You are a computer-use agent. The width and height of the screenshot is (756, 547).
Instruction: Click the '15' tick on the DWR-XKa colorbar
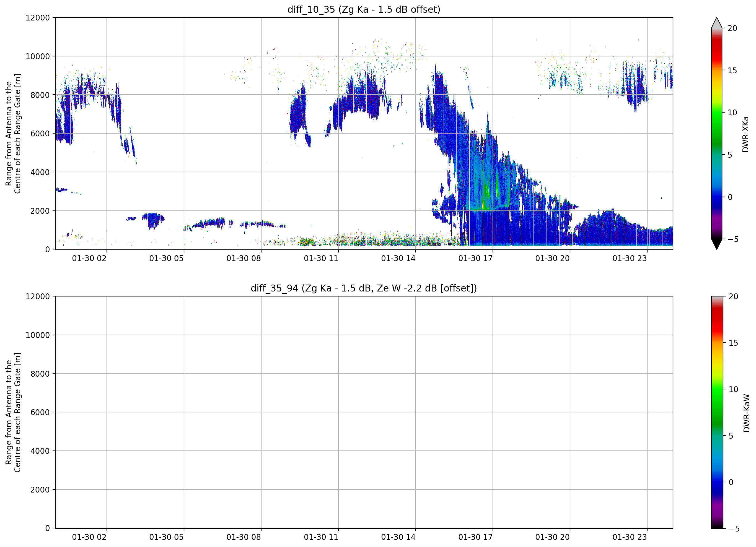click(732, 71)
